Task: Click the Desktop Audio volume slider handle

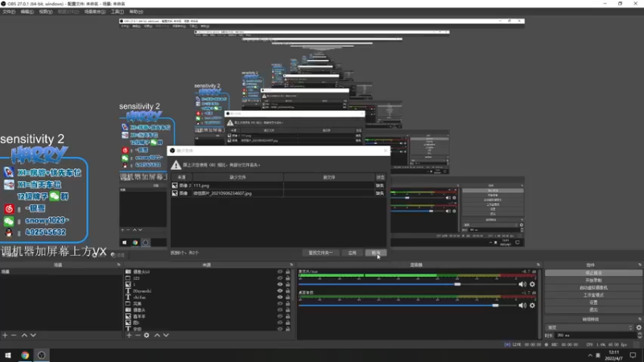Action: (495, 306)
